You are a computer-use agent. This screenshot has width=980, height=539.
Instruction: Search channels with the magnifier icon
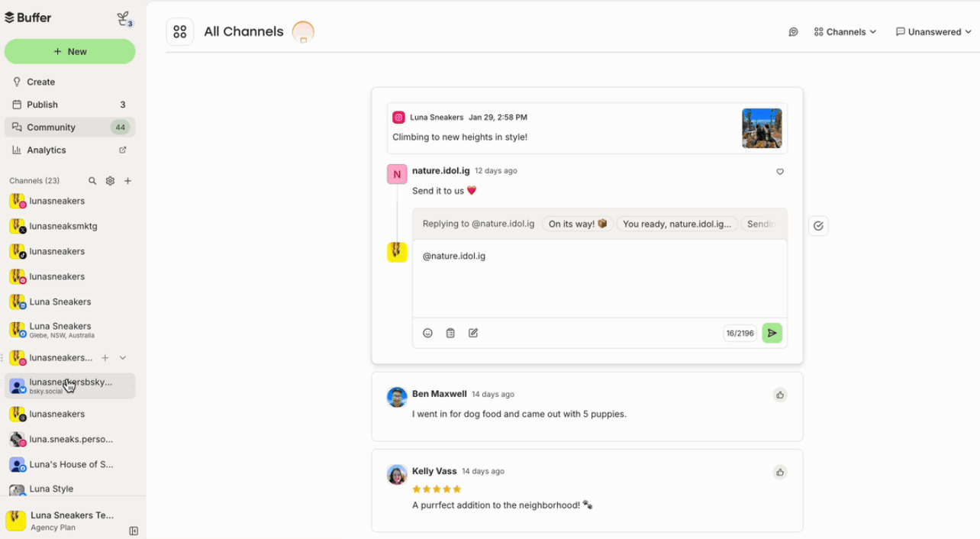(x=92, y=181)
